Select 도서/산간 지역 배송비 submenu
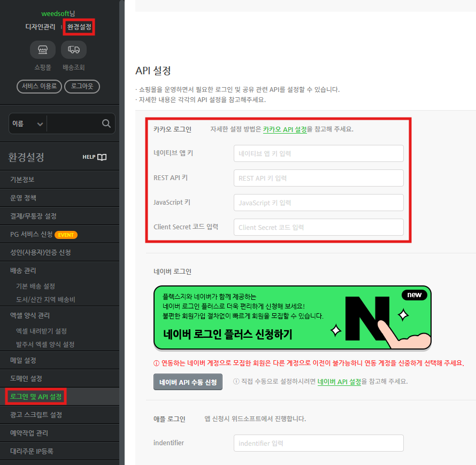Viewport: 476px width, 465px height. [x=45, y=300]
